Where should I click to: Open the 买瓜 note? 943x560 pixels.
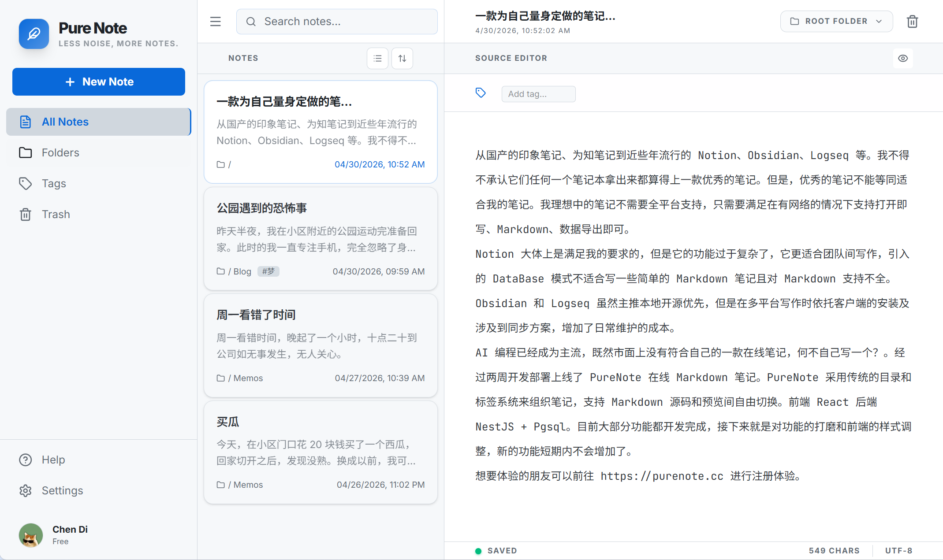[321, 452]
